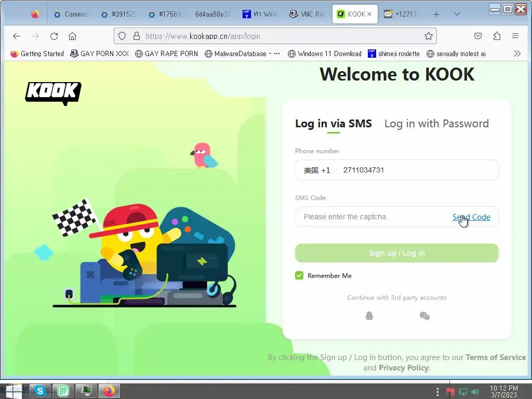Click the URL address bar

click(x=275, y=36)
